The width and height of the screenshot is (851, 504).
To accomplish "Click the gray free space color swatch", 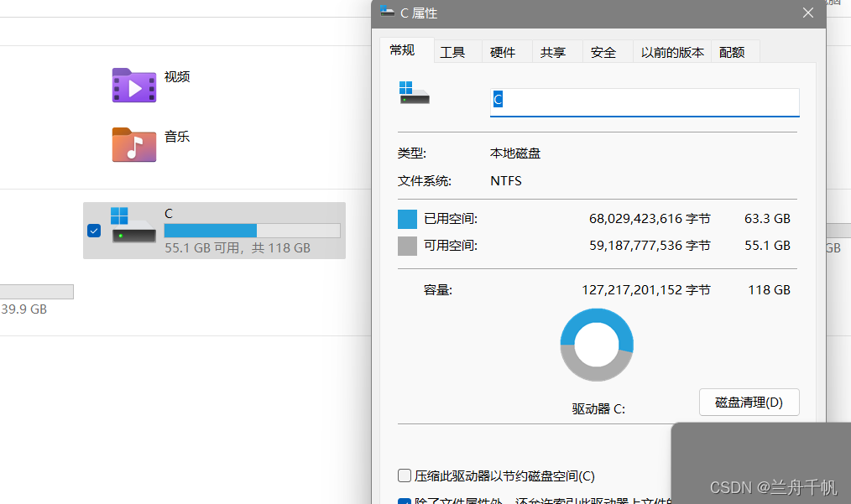I will (x=407, y=246).
